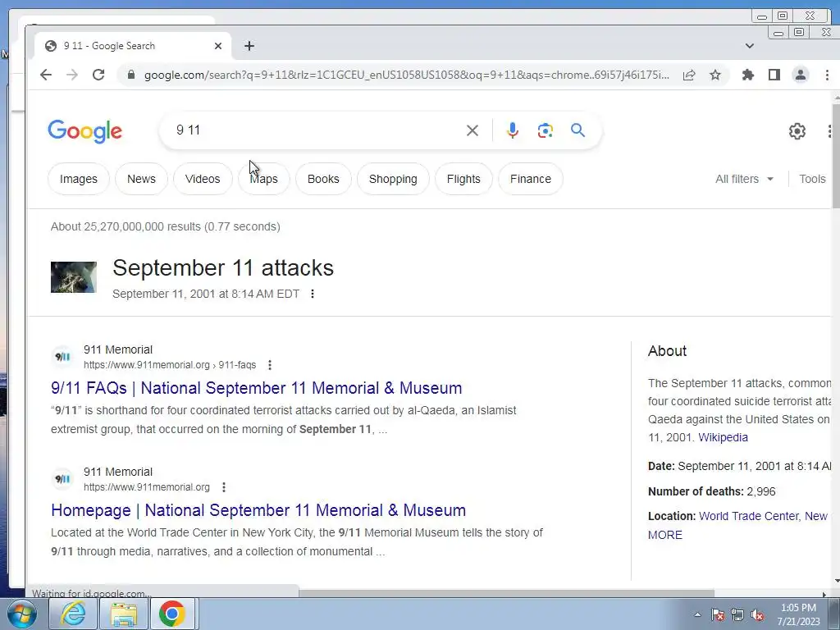Image resolution: width=840 pixels, height=630 pixels.
Task: Focus the Chrome address bar URL
Action: [x=406, y=75]
